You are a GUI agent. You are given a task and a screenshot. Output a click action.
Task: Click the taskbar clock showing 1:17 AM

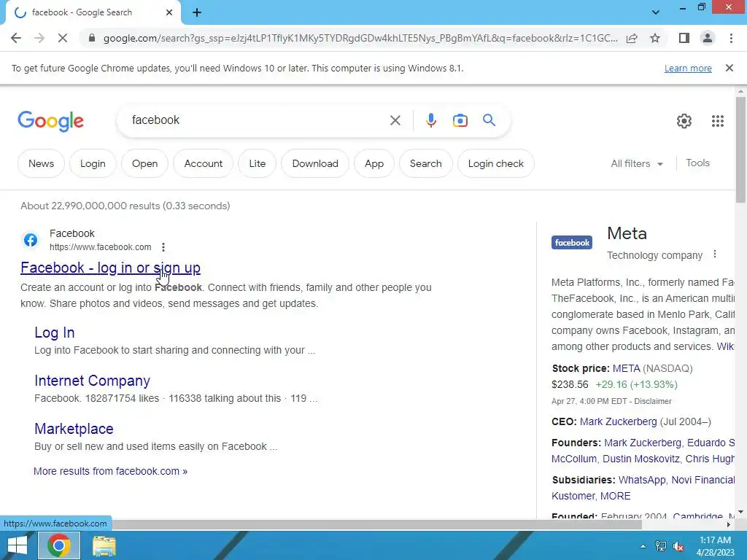coord(715,546)
